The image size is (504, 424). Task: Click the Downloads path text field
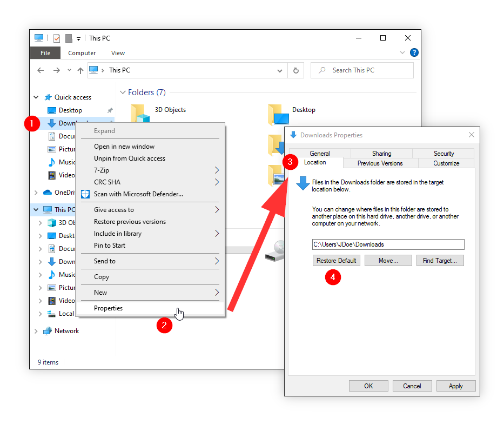point(388,244)
